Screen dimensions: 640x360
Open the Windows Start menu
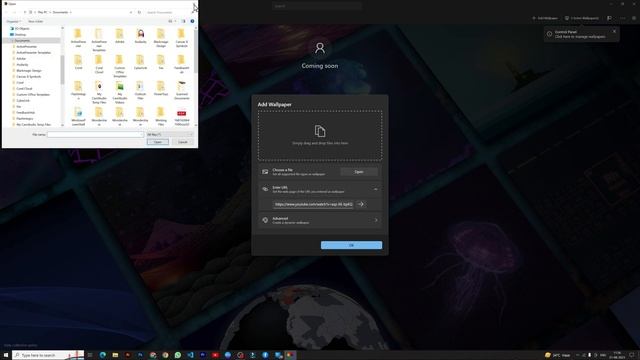point(6,355)
